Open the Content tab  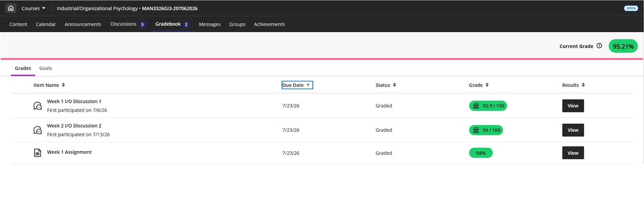click(18, 24)
